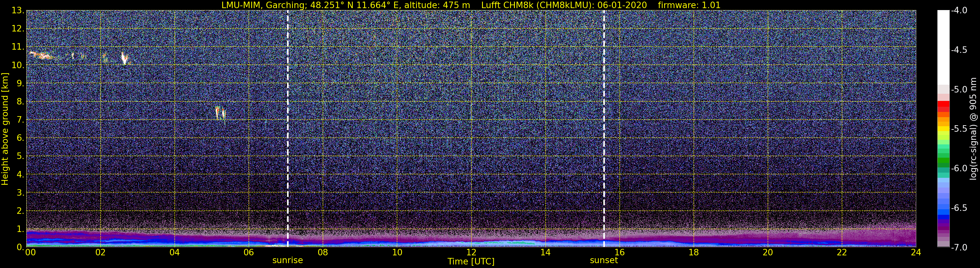This screenshot has height=268, width=980.
Task: Click the 5. tick on the height axis
Action: point(20,156)
